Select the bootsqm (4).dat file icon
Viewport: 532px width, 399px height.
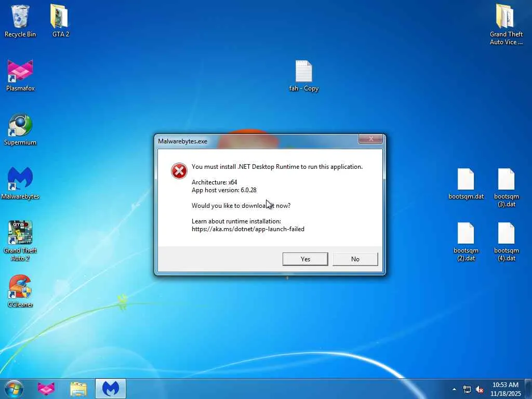pos(506,242)
